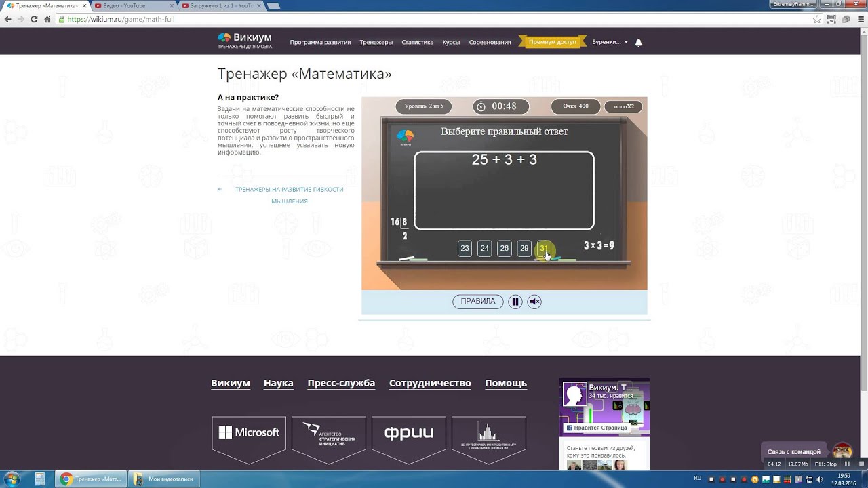This screenshot has height=488, width=868.
Task: Bookmark this page with star icon
Action: 817,19
